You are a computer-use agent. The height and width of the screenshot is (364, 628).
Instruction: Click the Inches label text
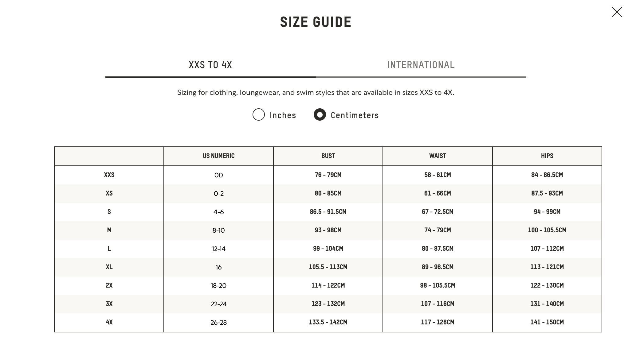pyautogui.click(x=283, y=115)
